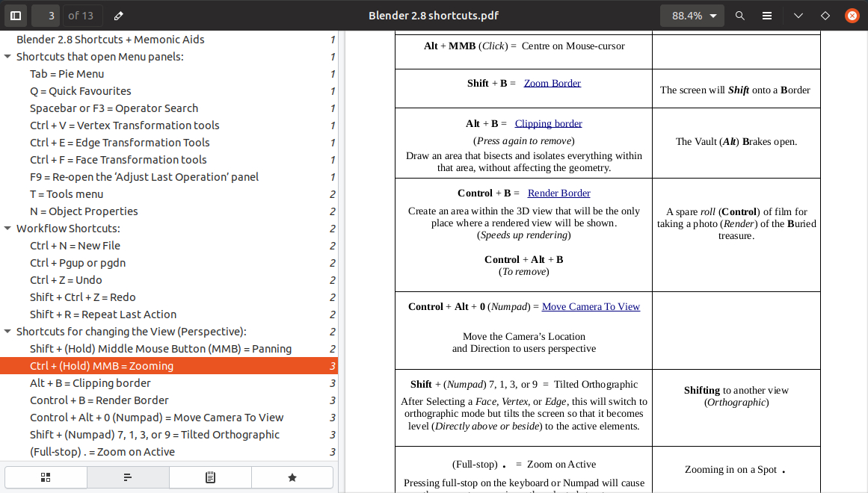Viewport: 868px width, 493px height.
Task: Open the hamburger file options menu
Action: click(x=767, y=16)
